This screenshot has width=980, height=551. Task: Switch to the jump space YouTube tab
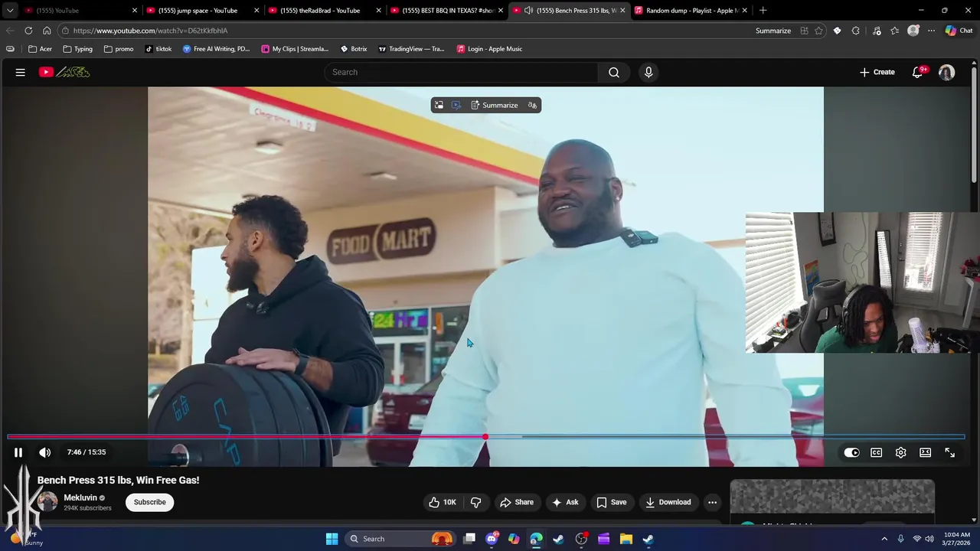[x=198, y=11]
